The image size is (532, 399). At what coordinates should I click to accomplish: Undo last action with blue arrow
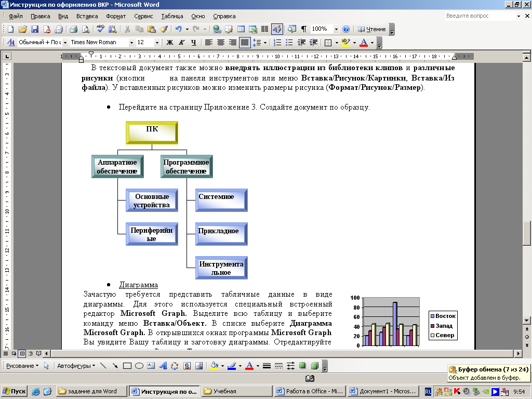[x=179, y=29]
